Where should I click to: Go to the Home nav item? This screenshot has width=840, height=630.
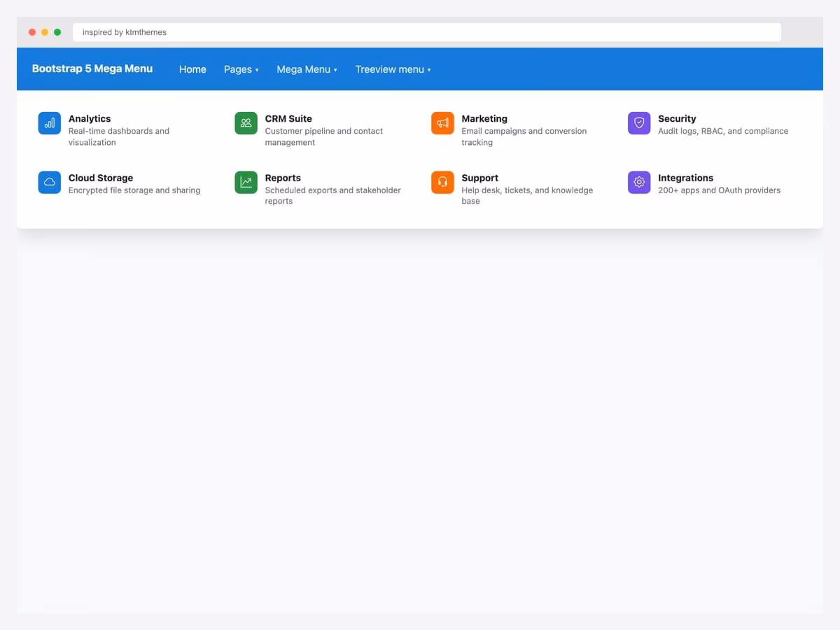pyautogui.click(x=192, y=69)
